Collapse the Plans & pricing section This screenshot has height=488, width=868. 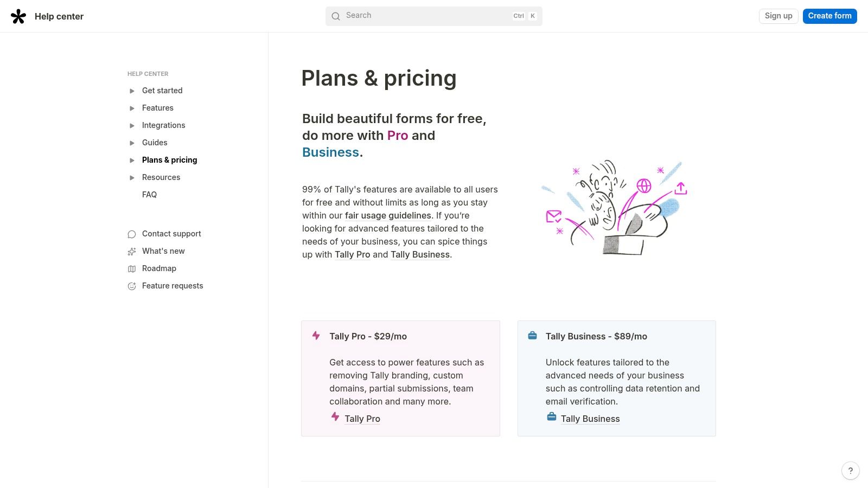coord(132,160)
